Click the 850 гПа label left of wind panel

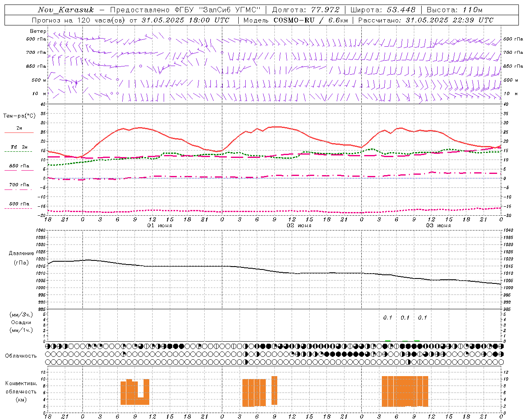coord(36,66)
